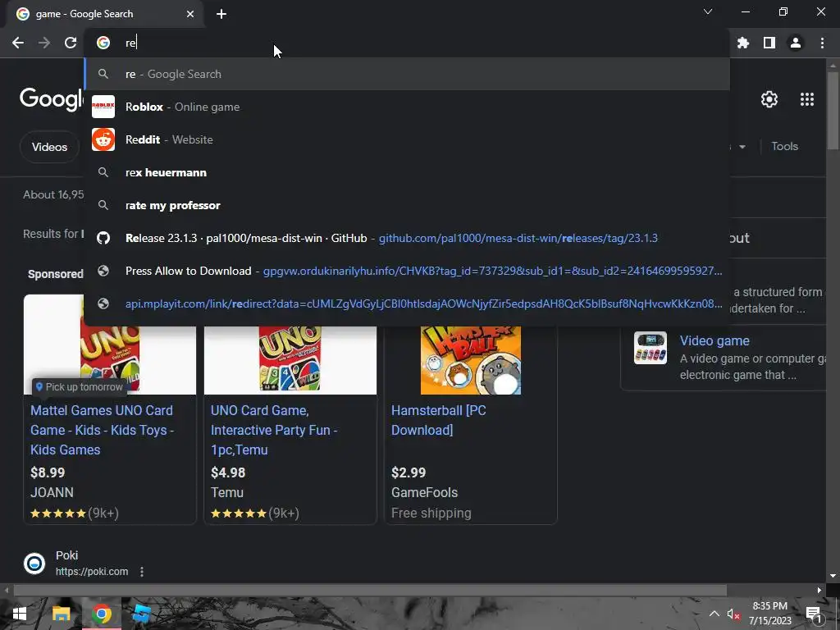Open the tab search chevron in title bar
Image resolution: width=840 pixels, height=630 pixels.
pyautogui.click(x=708, y=11)
